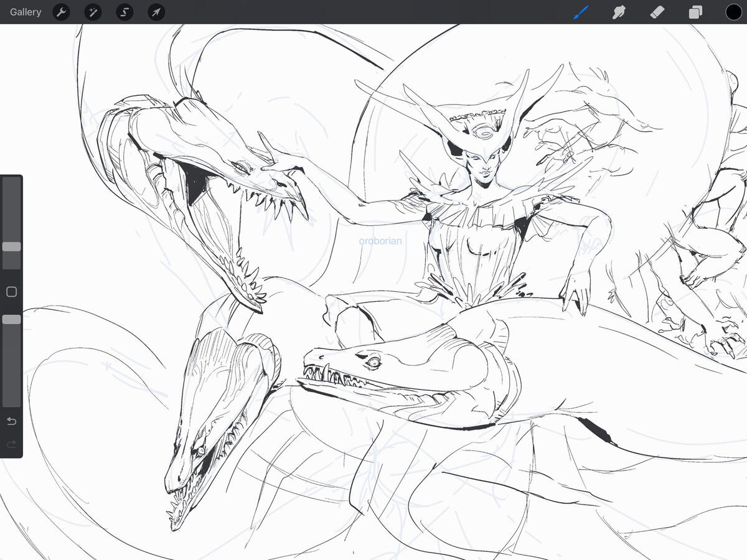Screen dimensions: 747x560
Task: Tap the Redo arrow in sidebar
Action: pos(11,444)
